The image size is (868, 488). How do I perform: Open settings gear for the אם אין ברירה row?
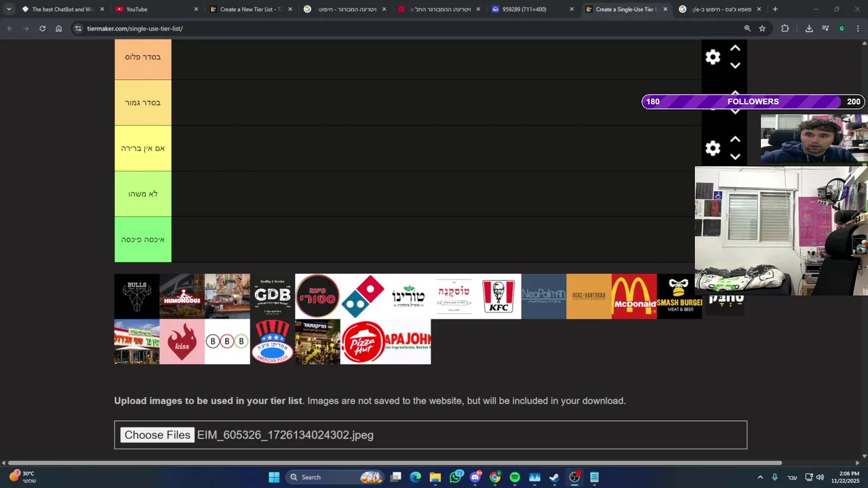pos(713,148)
